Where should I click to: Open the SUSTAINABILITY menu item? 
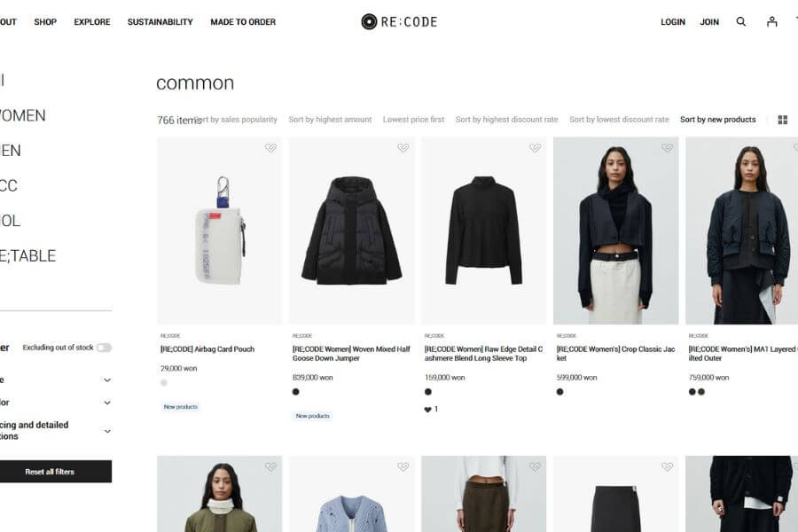160,22
